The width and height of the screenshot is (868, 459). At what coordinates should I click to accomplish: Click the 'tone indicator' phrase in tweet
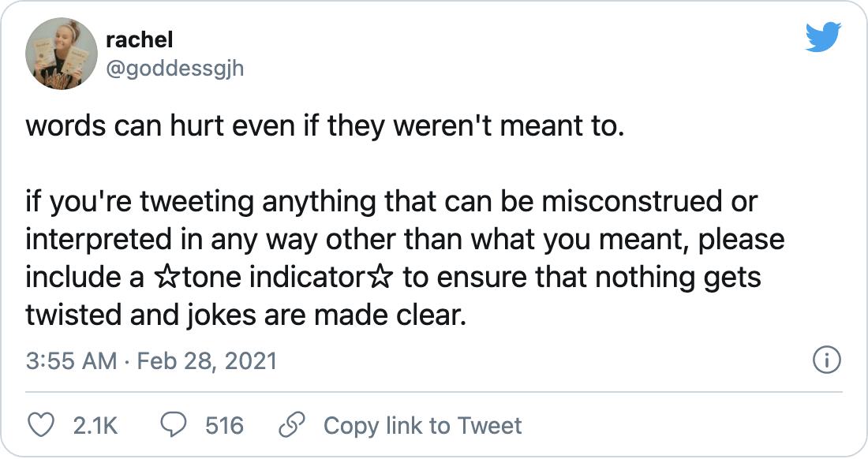pos(273,277)
